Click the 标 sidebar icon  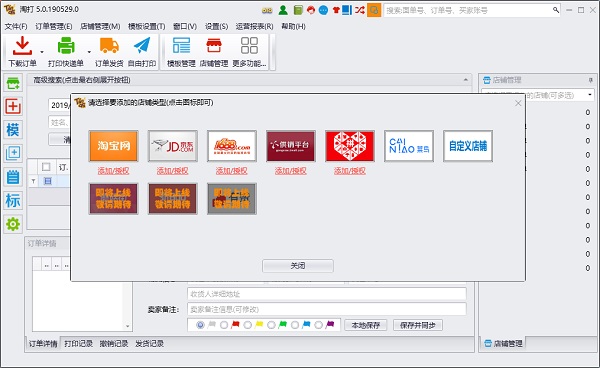coord(13,200)
